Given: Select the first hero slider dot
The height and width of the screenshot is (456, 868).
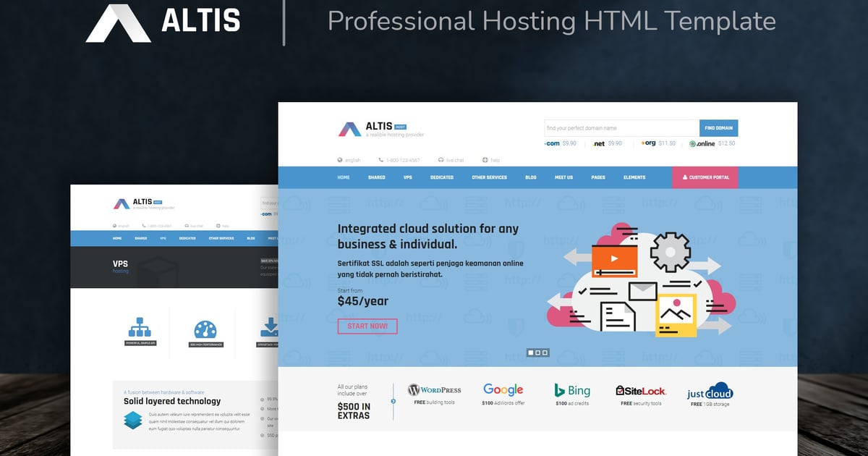Looking at the screenshot, I should pos(530,352).
